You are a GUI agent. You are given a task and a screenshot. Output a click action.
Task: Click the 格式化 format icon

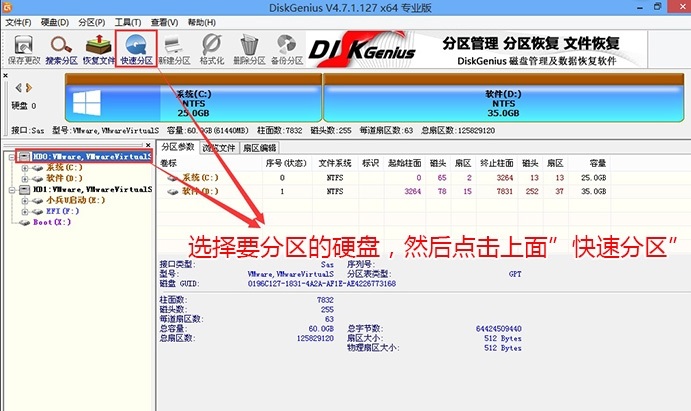click(x=212, y=49)
